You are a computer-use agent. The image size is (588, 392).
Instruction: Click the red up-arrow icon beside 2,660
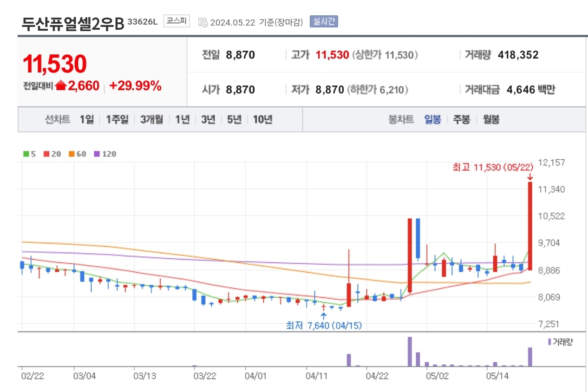coord(61,86)
